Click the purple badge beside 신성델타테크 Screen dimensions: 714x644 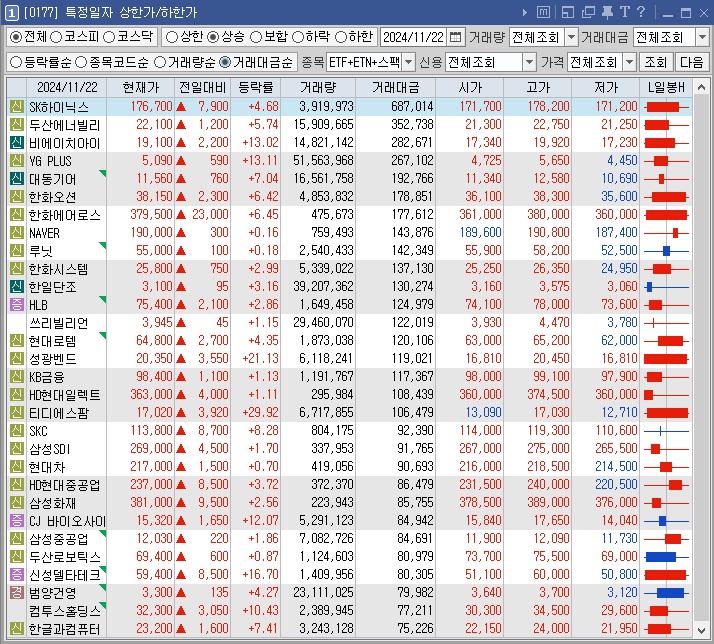point(17,574)
